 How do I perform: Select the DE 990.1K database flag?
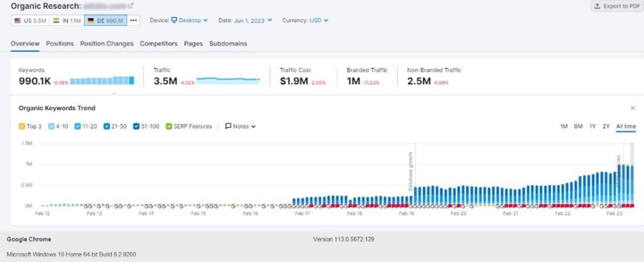coord(106,21)
